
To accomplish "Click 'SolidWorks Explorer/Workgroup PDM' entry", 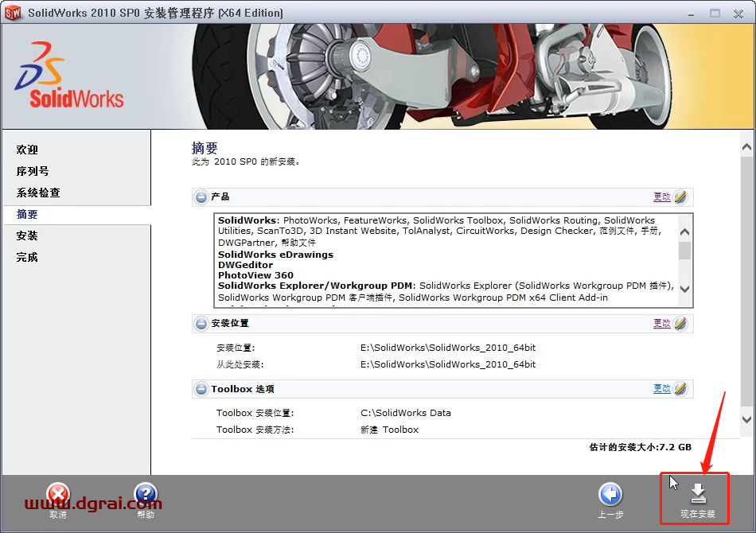I will (x=316, y=286).
